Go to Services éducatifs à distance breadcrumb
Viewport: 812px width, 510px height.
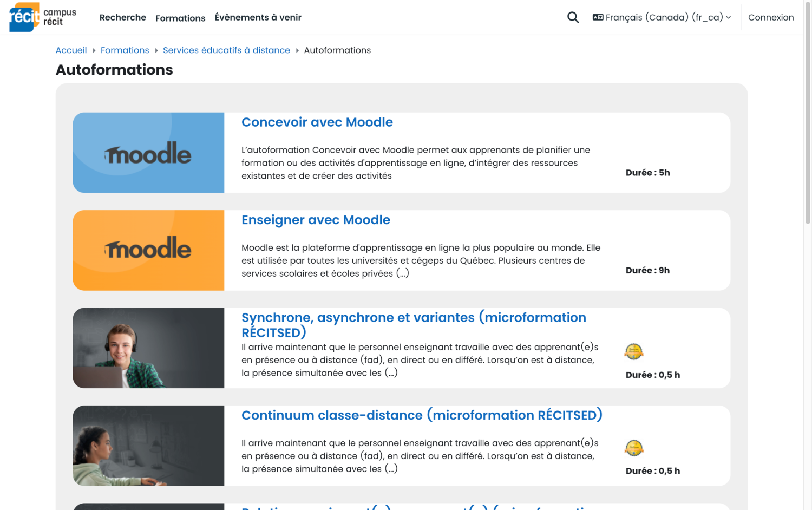226,50
